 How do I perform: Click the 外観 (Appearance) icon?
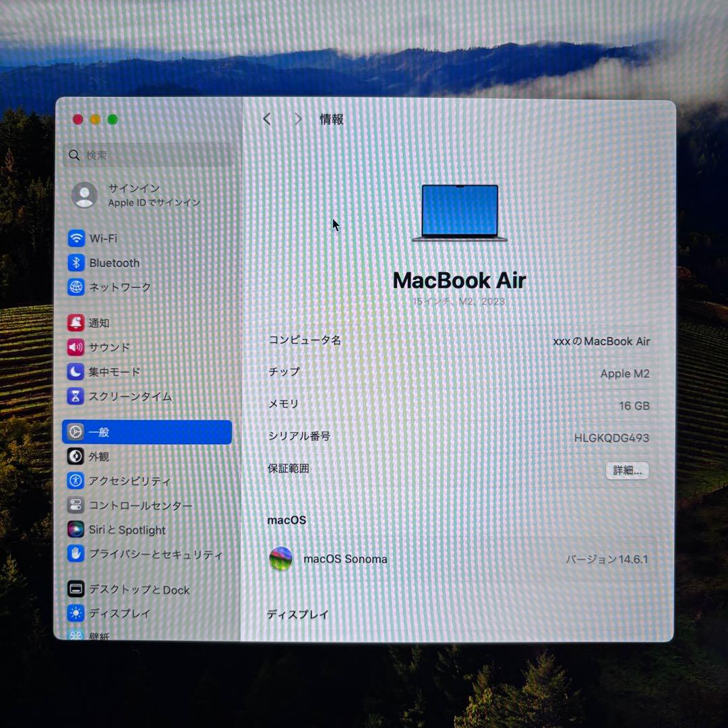(x=76, y=456)
